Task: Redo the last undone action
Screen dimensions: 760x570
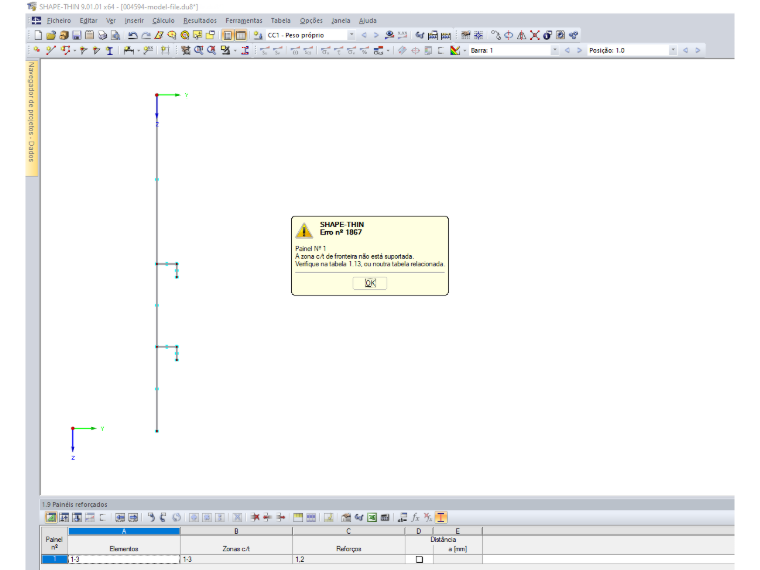Action: [145, 35]
